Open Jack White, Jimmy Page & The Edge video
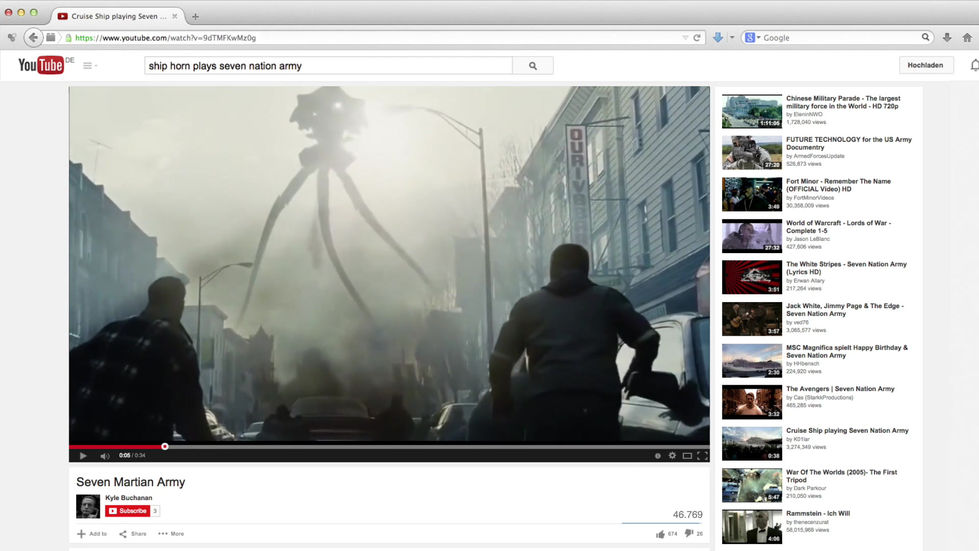 (845, 310)
